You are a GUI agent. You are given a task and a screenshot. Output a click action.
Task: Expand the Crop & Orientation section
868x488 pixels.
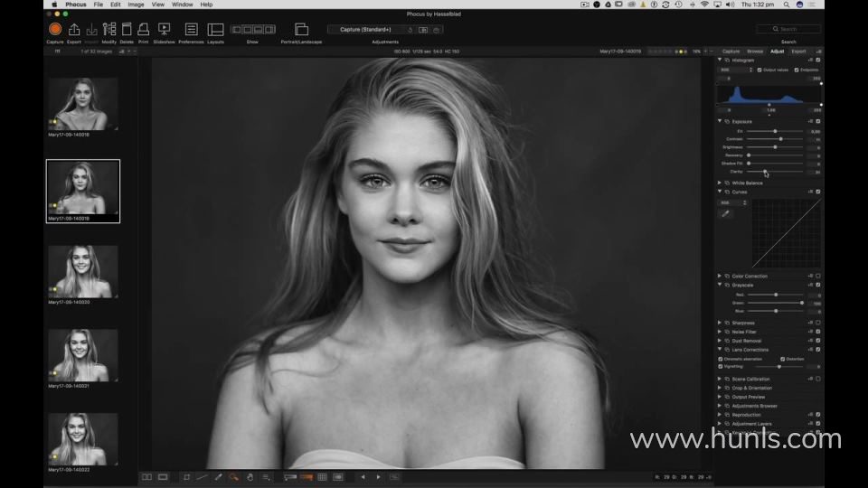720,388
